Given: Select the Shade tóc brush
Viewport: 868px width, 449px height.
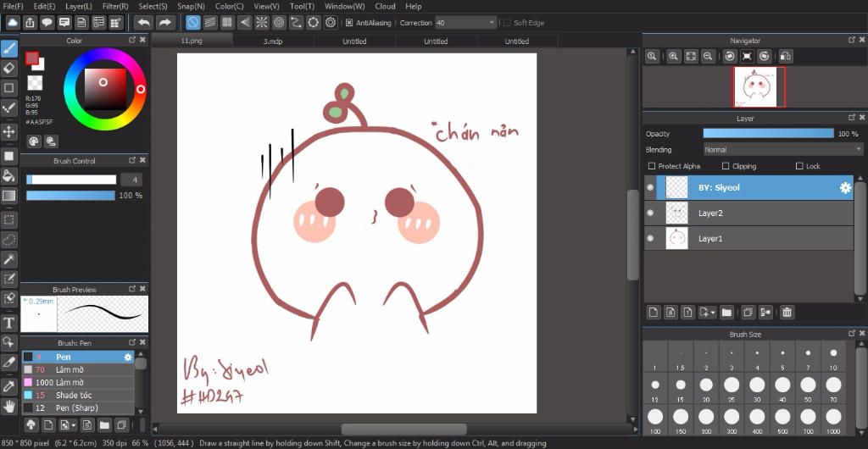Looking at the screenshot, I should click(78, 396).
